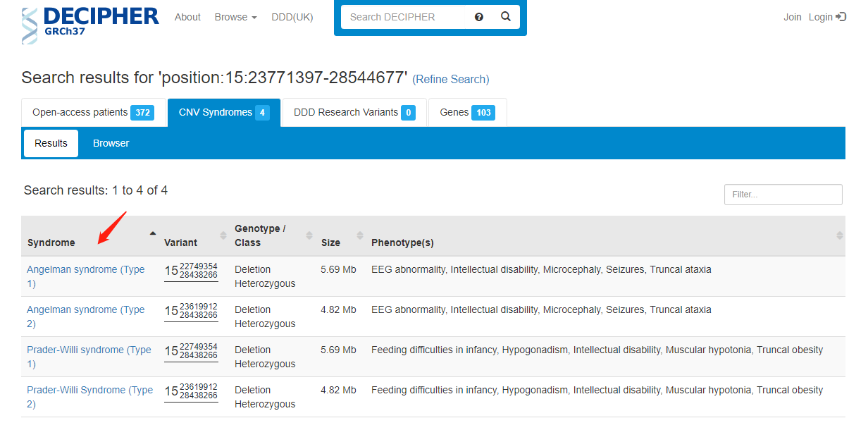This screenshot has width=868, height=430.
Task: Click the 103 badge on Genes tab
Action: 483,113
